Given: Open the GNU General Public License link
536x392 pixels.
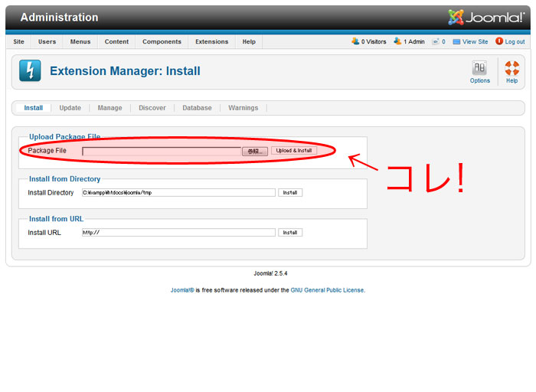Looking at the screenshot, I should point(327,290).
